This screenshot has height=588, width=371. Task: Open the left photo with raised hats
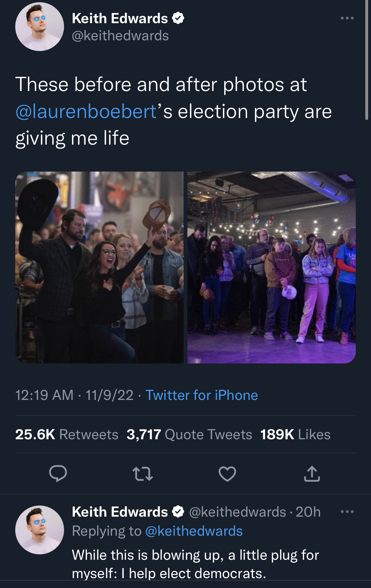click(x=99, y=267)
